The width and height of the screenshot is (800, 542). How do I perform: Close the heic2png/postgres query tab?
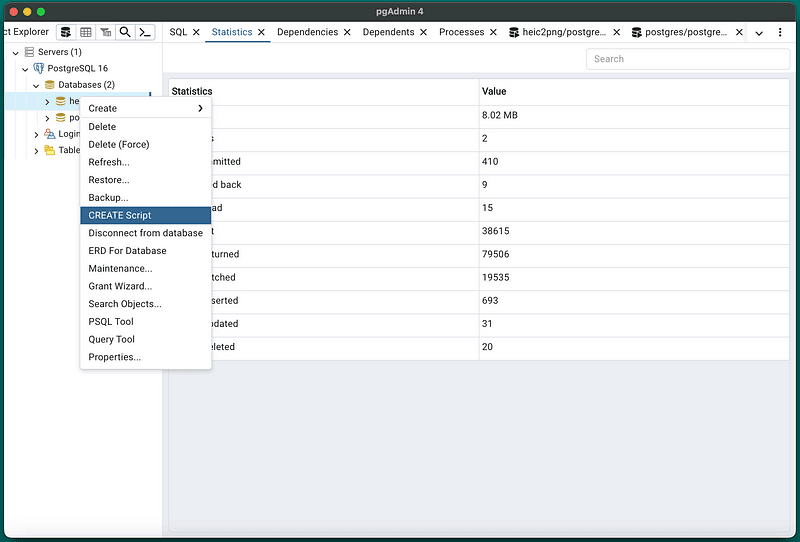(x=616, y=32)
